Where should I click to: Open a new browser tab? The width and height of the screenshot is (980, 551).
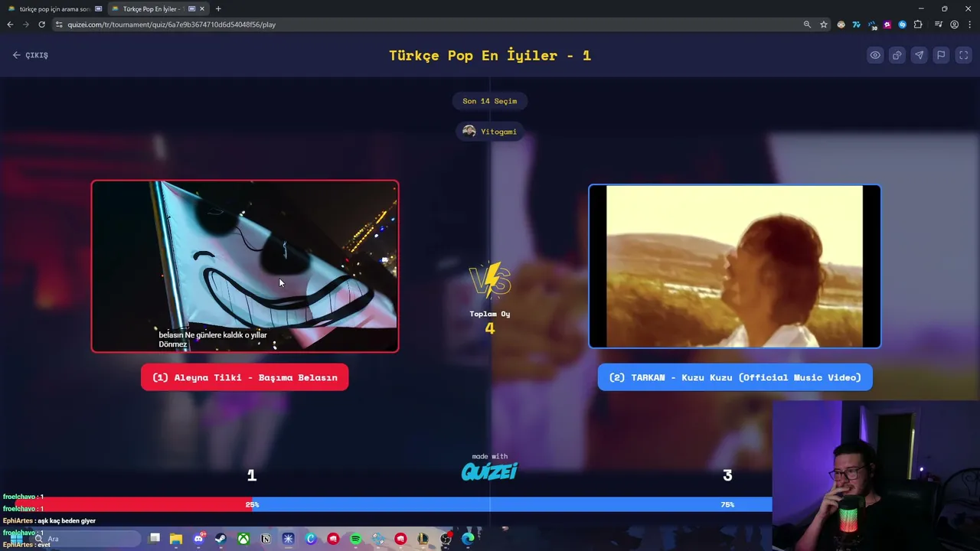click(218, 9)
